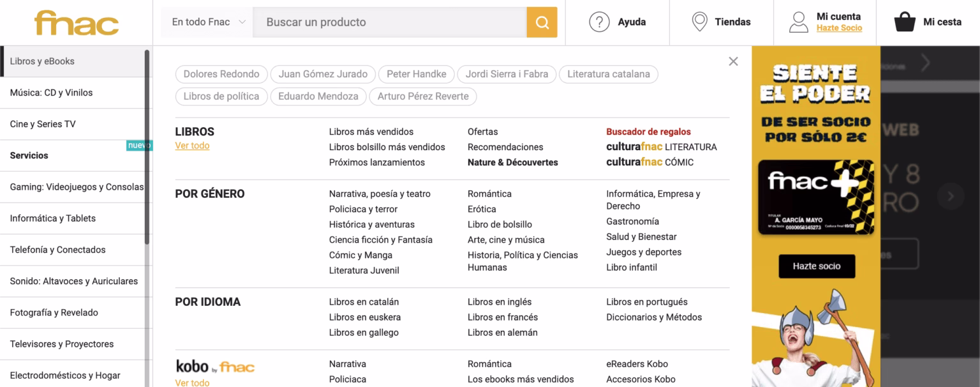Open culturafnac CÓMIC link

click(x=650, y=162)
